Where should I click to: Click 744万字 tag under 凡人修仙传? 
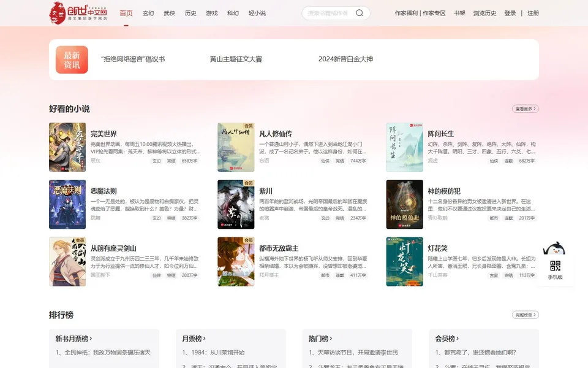click(x=358, y=161)
